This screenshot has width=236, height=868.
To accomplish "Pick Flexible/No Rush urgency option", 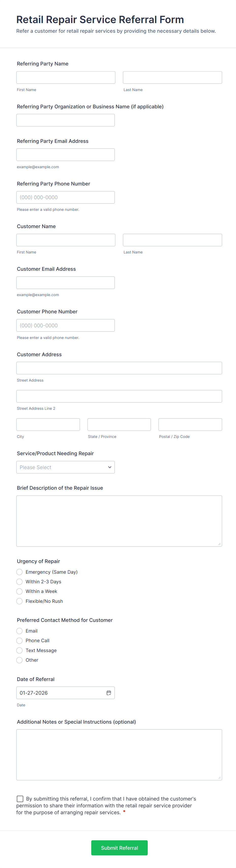I will (20, 601).
